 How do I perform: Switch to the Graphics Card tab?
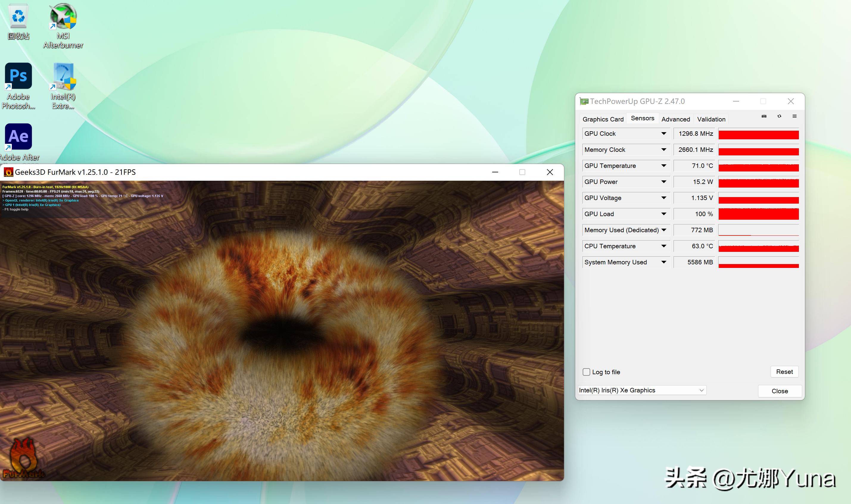[x=603, y=119]
